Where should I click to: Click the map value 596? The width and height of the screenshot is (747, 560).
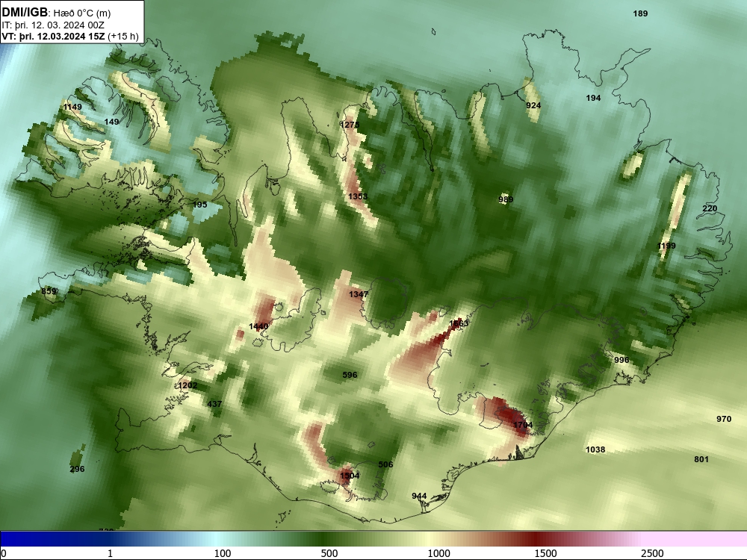click(350, 376)
